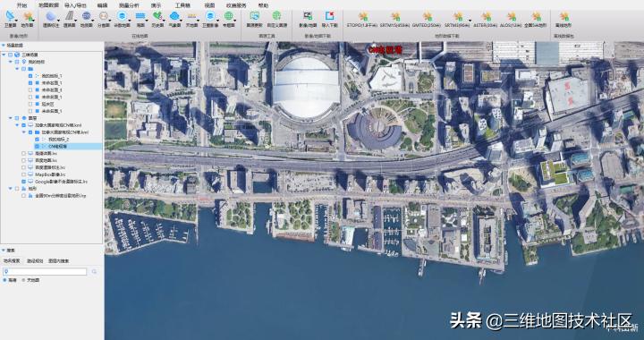Screen dimensions: 644x340
Task: Switch to the third search tab after 路径规划
Action: point(58,261)
